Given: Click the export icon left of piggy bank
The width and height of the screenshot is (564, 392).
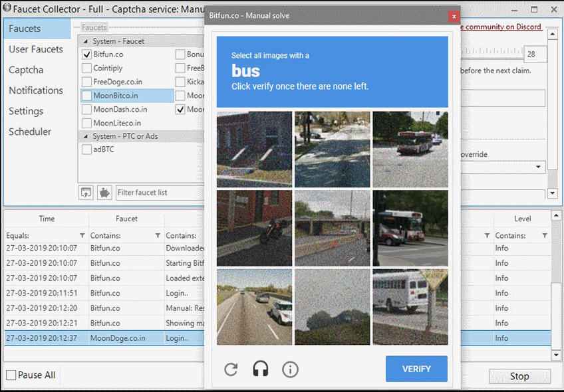Looking at the screenshot, I should tap(86, 193).
